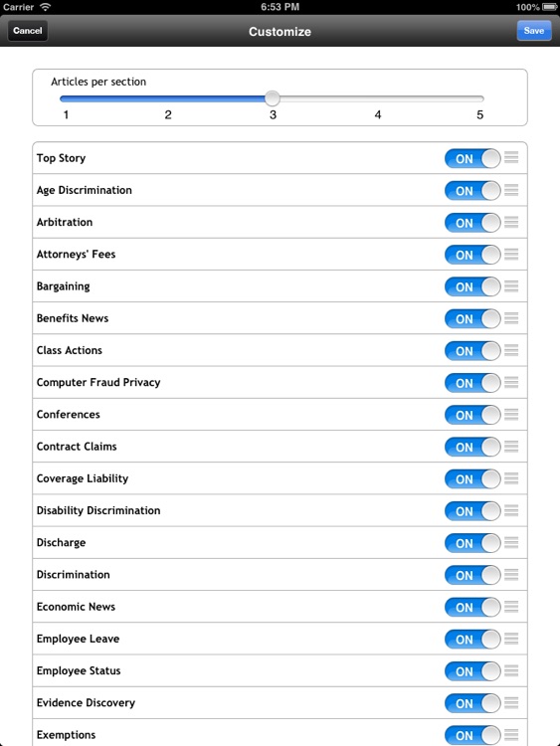Turn off the Age Discrimination switch
The image size is (560, 746).
[472, 191]
